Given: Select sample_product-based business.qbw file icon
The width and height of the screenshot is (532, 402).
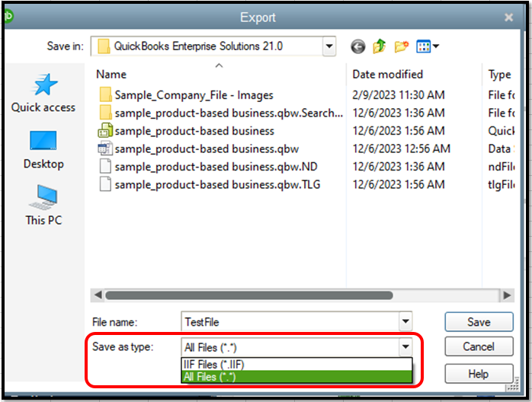Looking at the screenshot, I should coord(105,148).
